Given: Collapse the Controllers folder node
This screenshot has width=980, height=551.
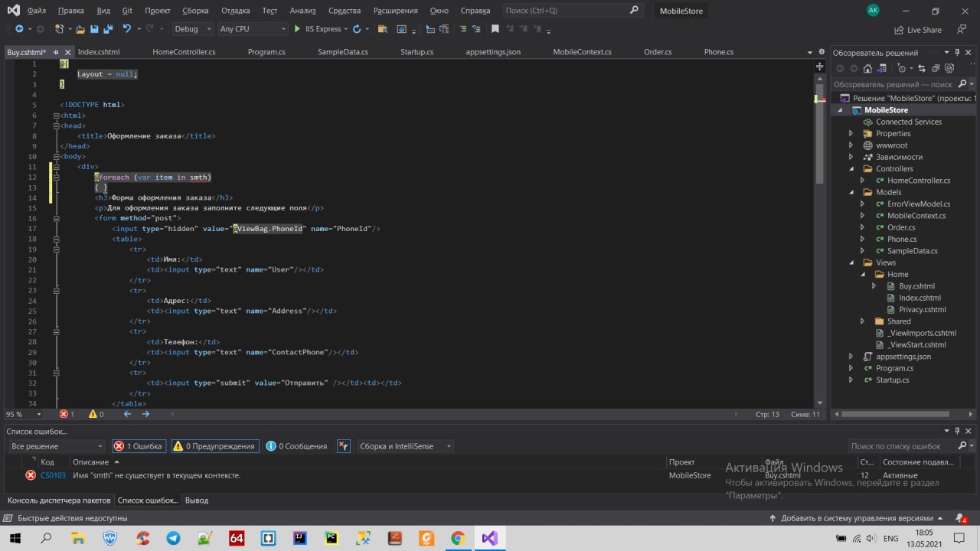Looking at the screenshot, I should [851, 168].
